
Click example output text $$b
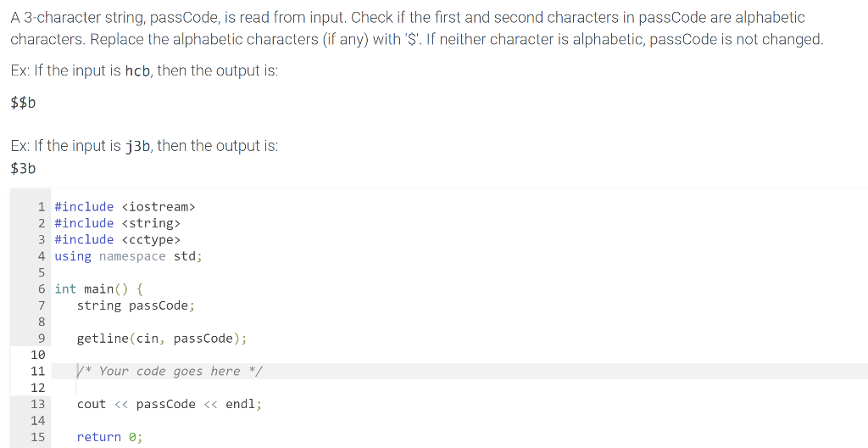point(23,103)
